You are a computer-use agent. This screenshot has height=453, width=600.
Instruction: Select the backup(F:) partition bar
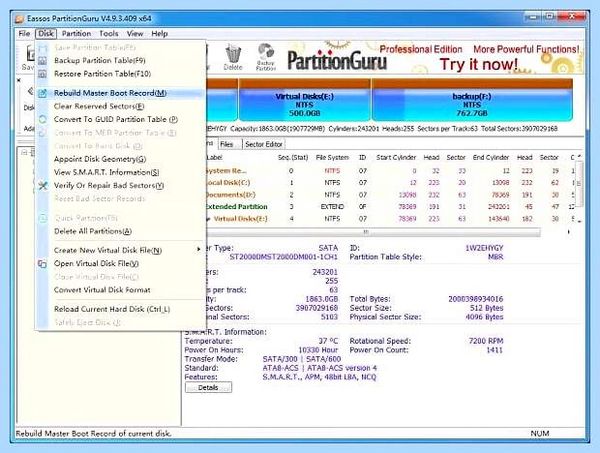(x=472, y=100)
